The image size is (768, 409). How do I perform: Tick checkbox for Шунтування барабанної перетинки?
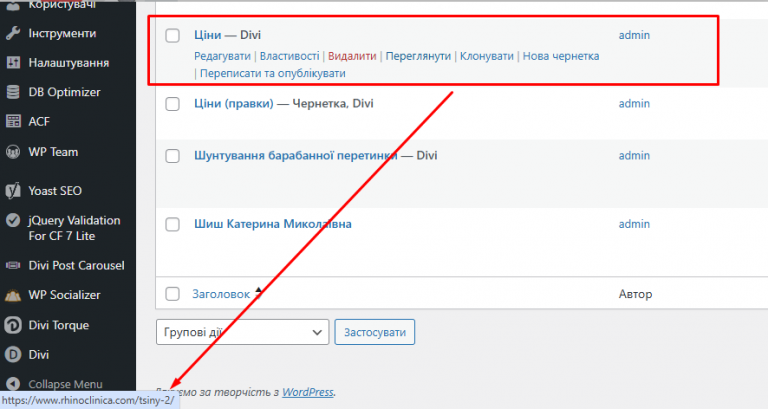(x=172, y=156)
